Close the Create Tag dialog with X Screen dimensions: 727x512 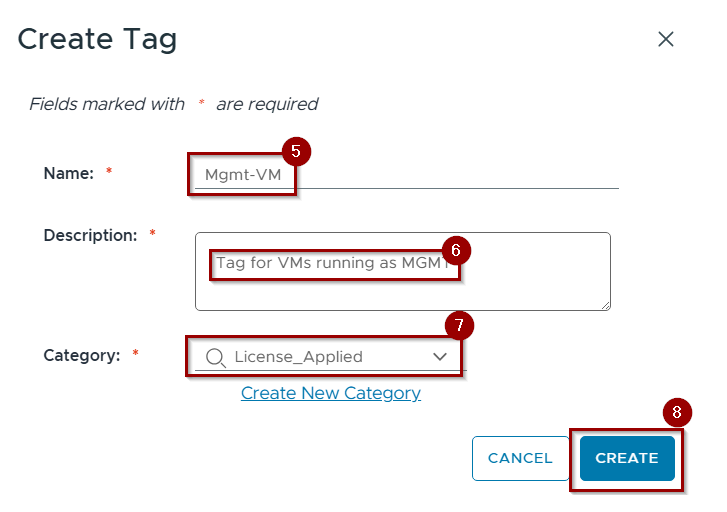[x=665, y=39]
